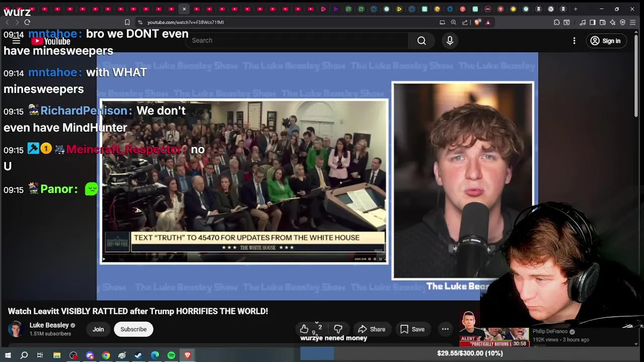The image size is (644, 362).
Task: Open a new browser tab
Action: (x=576, y=9)
